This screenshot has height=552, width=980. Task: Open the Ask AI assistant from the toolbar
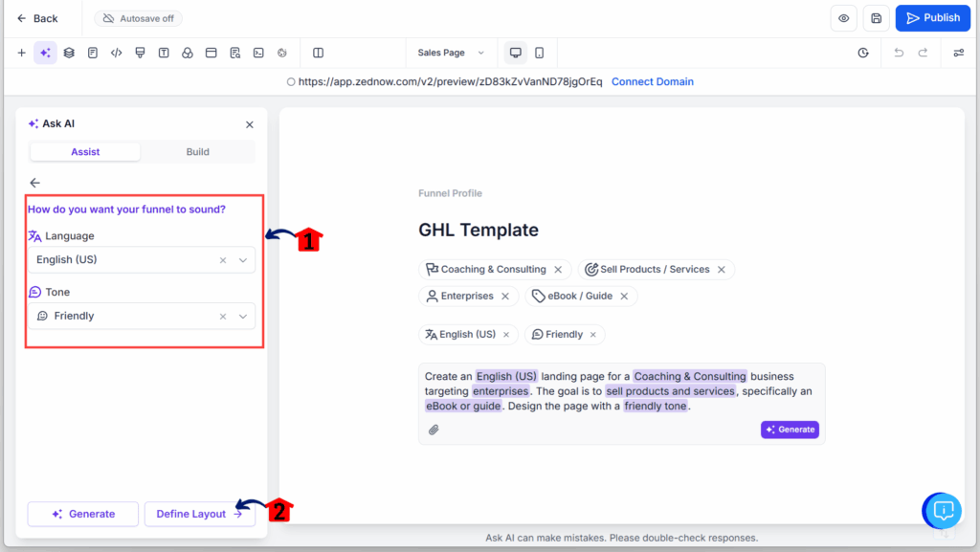45,53
